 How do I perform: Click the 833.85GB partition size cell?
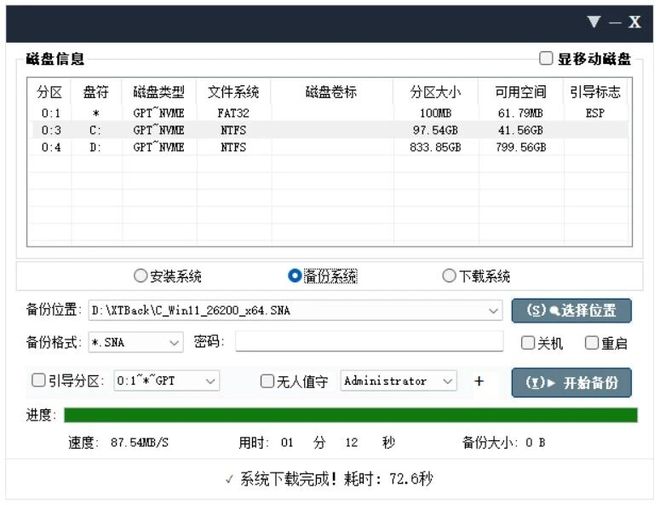(x=436, y=147)
